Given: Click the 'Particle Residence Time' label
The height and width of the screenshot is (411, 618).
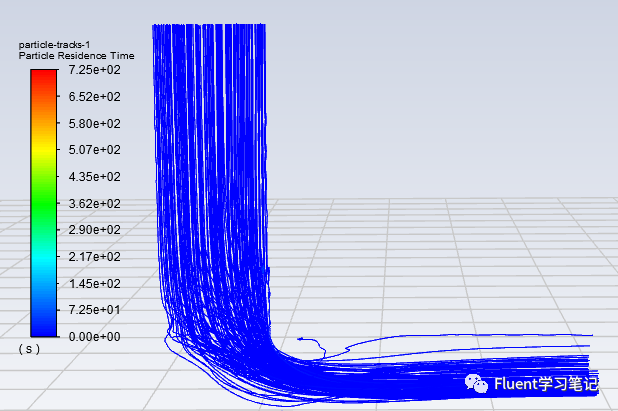Looking at the screenshot, I should [x=76, y=56].
